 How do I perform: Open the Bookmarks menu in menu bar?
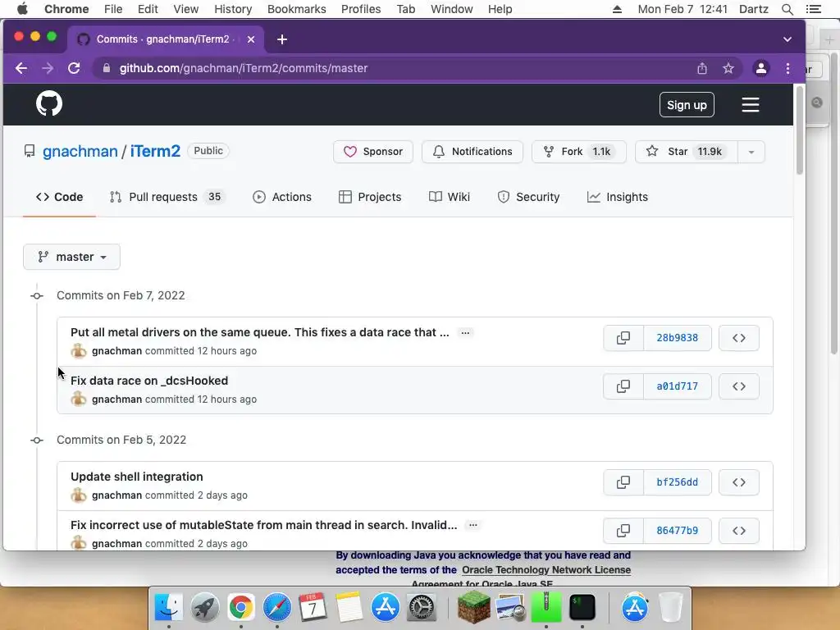pos(297,9)
